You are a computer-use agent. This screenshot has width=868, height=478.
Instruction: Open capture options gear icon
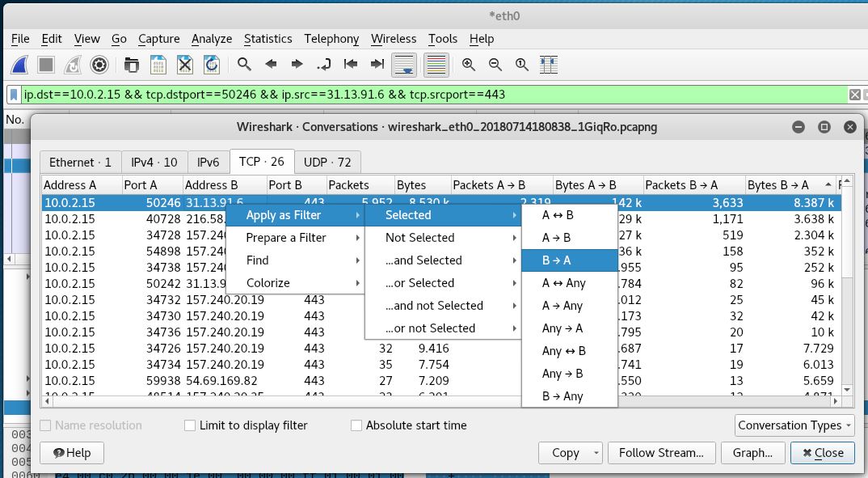(x=99, y=65)
